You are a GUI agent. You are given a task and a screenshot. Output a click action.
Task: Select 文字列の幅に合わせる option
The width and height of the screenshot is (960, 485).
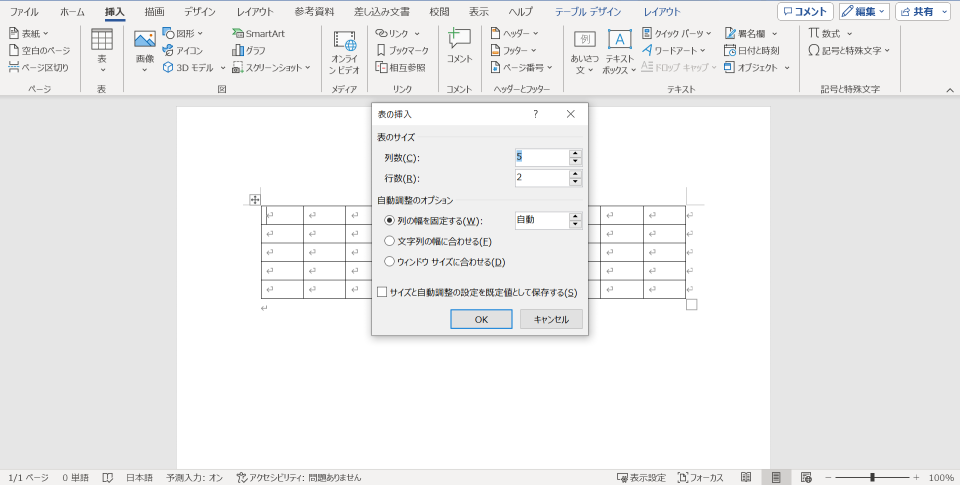click(389, 241)
